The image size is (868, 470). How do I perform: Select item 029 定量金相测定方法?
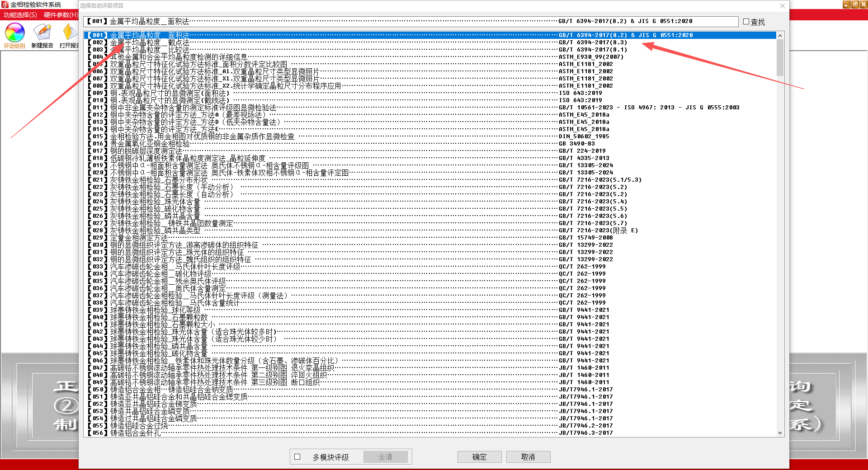point(138,238)
